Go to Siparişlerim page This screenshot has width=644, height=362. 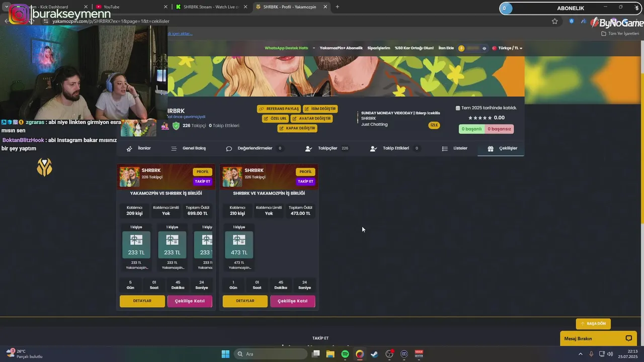tap(379, 48)
